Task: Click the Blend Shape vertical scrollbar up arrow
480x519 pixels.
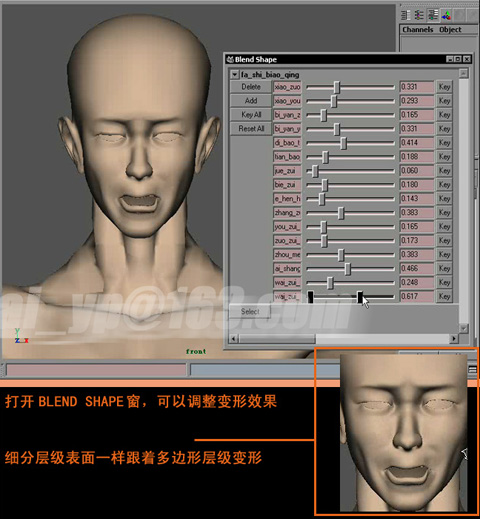Action: point(463,73)
